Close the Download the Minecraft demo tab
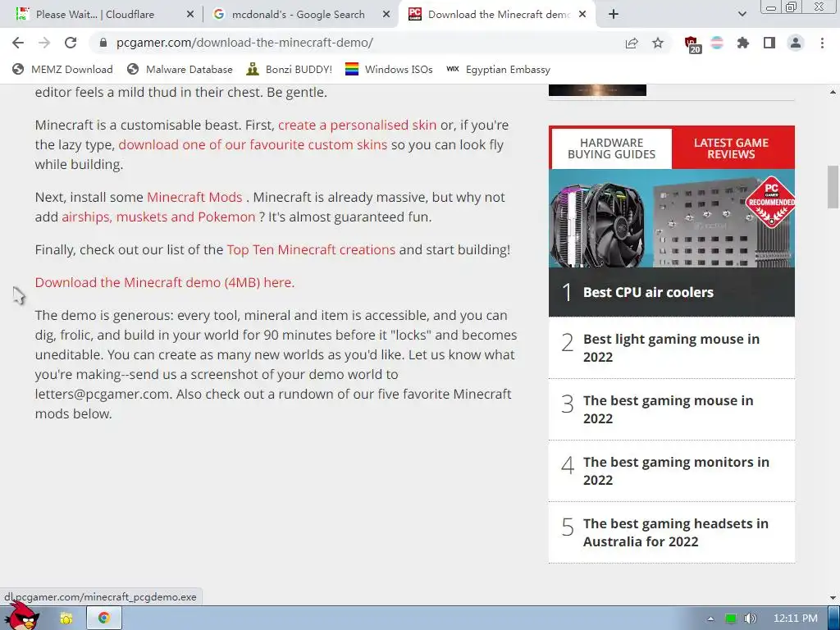The height and width of the screenshot is (630, 840). click(582, 15)
